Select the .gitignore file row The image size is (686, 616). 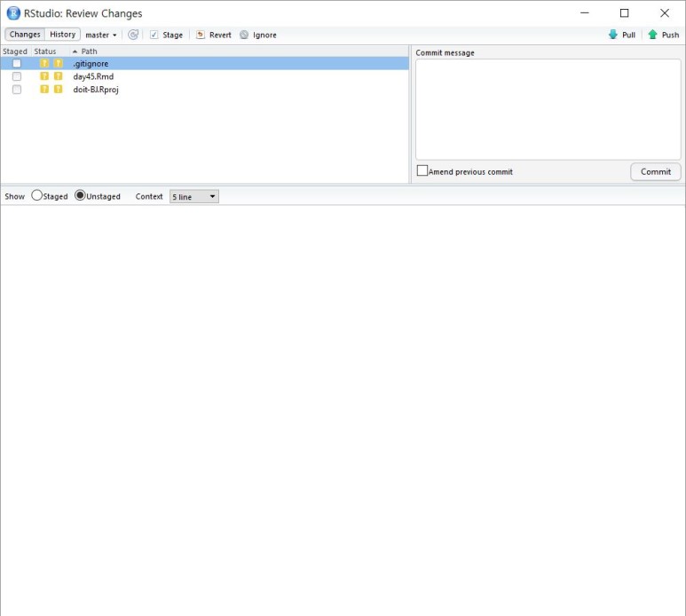[204, 63]
